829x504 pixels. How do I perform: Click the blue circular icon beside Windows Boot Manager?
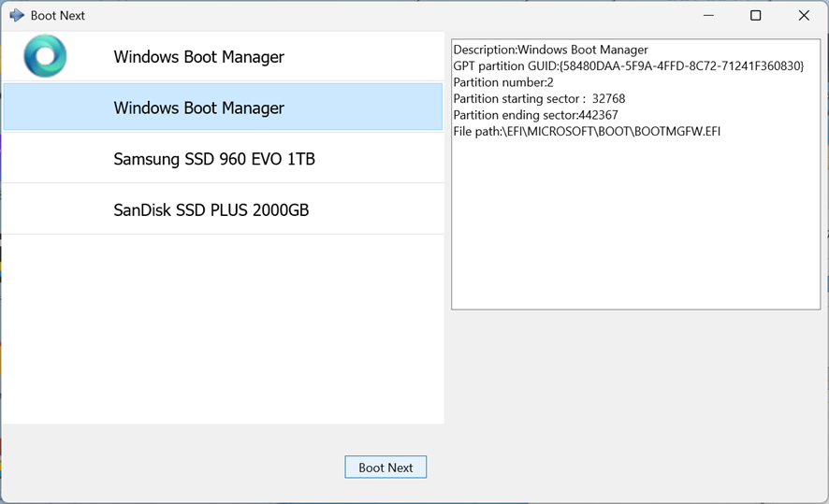pyautogui.click(x=45, y=56)
